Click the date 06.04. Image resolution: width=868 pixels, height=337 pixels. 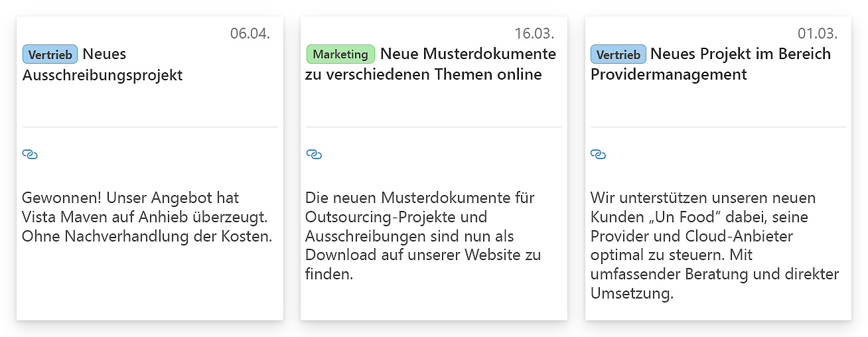click(250, 33)
